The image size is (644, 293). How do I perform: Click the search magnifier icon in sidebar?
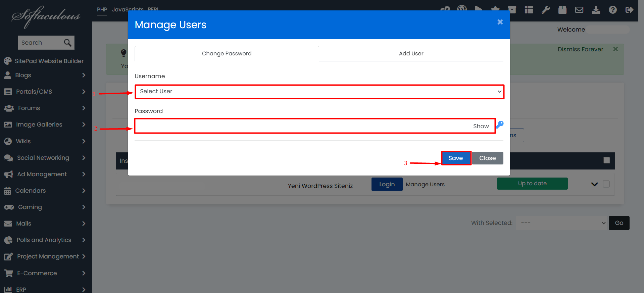67,43
